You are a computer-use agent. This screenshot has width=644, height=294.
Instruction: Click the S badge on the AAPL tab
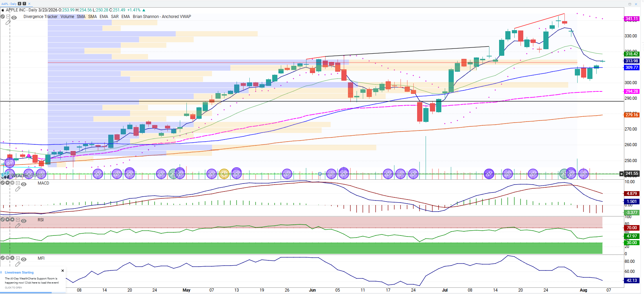(x=20, y=4)
